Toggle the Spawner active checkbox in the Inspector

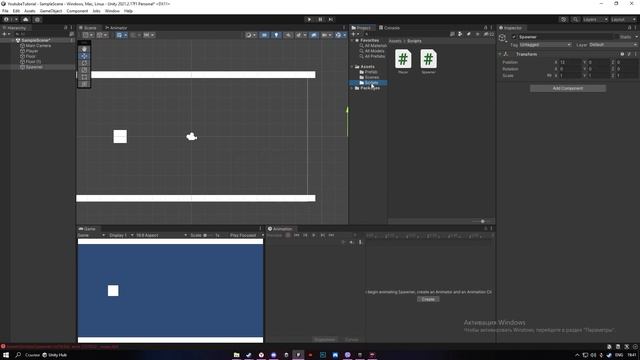pyautogui.click(x=514, y=37)
